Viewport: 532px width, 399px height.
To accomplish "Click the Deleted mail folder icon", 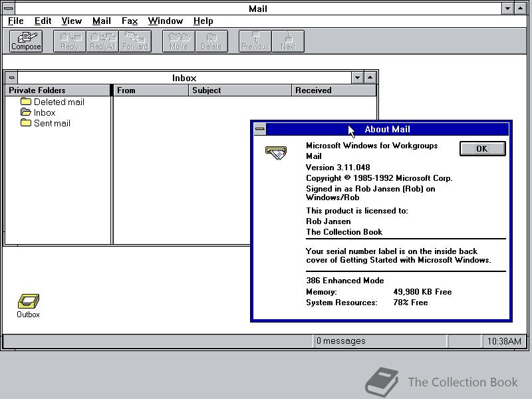I will tap(26, 102).
